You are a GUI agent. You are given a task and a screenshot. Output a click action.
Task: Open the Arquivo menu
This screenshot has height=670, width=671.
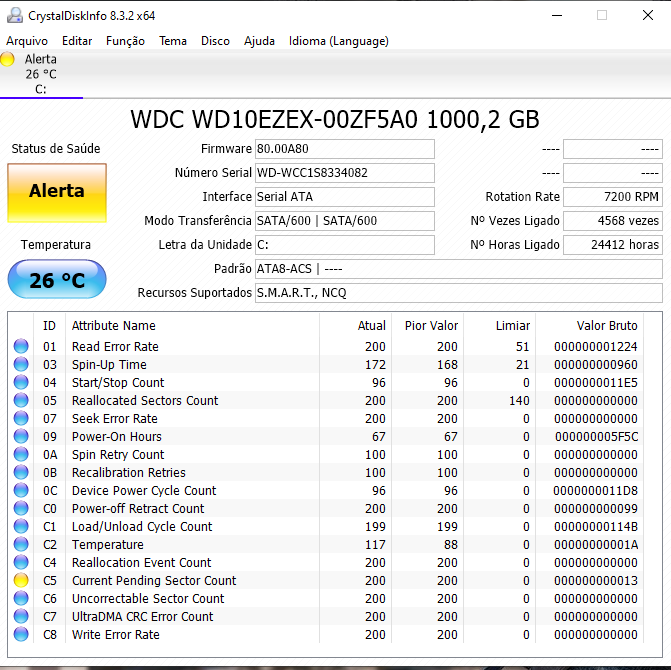coord(27,41)
